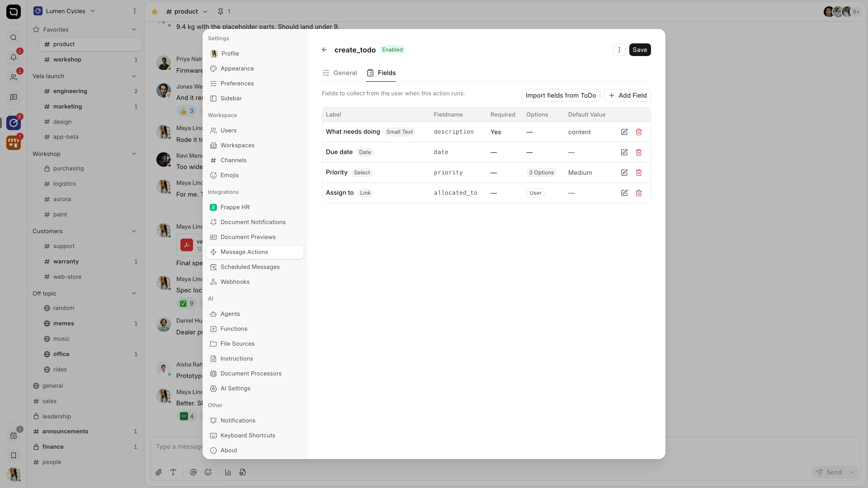Collapse the Vela launch section

tap(134, 76)
